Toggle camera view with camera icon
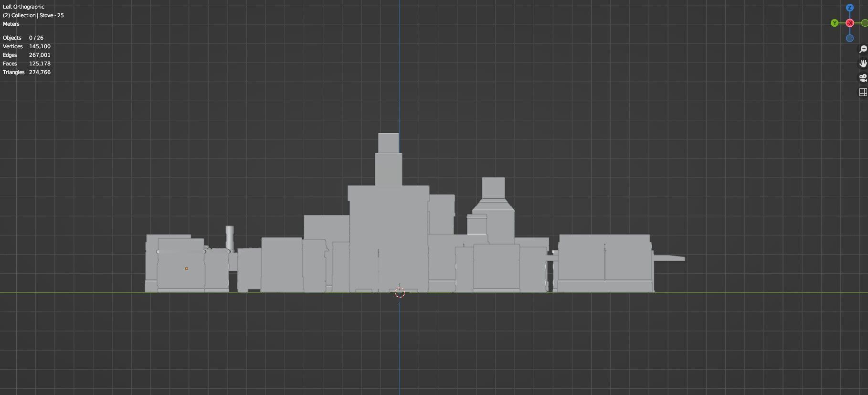This screenshot has width=868, height=395. (863, 78)
